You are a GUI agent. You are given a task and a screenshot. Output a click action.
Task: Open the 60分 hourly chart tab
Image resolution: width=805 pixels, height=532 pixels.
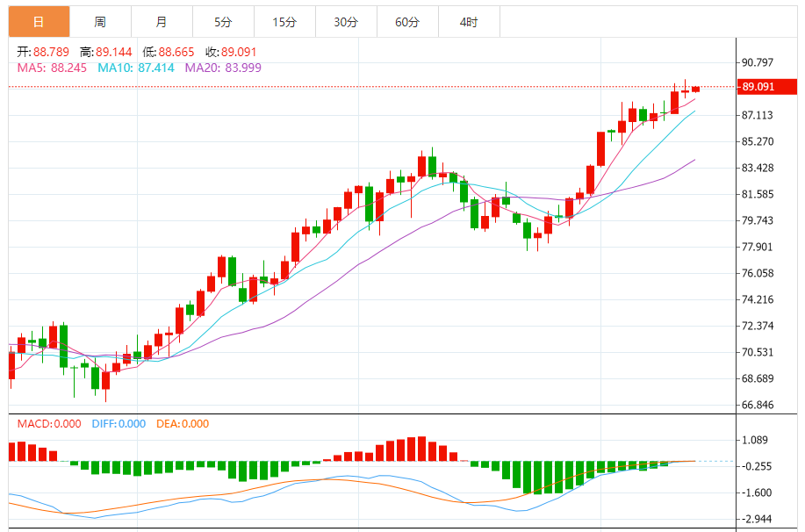coord(407,22)
